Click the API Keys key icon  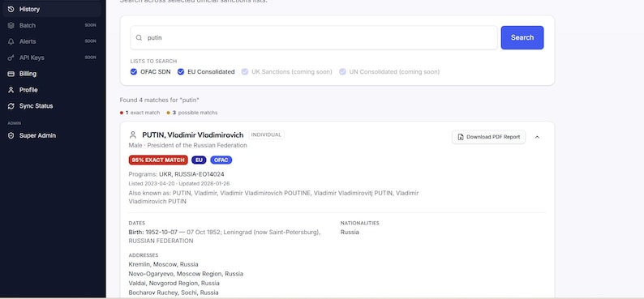point(11,58)
